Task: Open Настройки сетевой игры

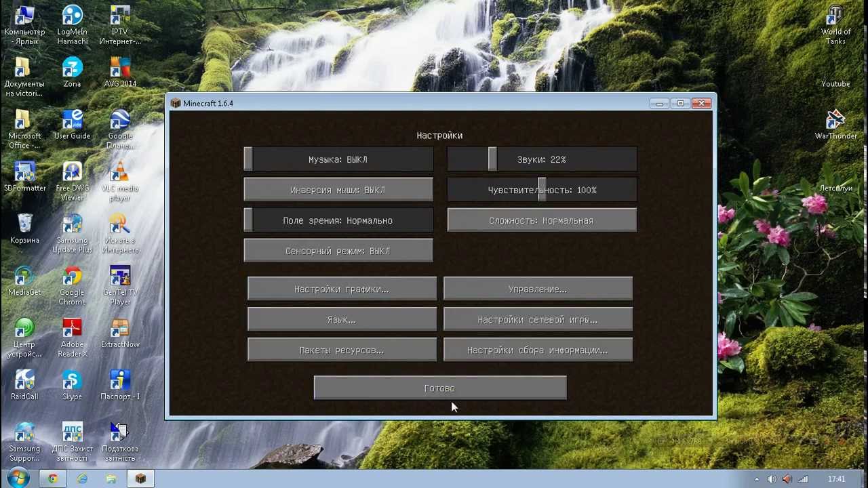Action: 538,319
